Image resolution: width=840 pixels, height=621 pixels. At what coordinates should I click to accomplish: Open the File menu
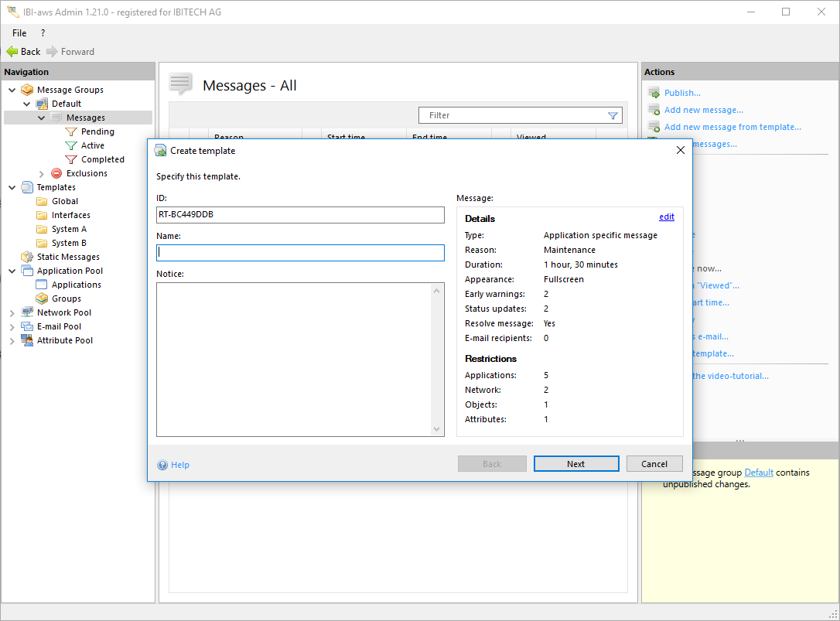click(19, 33)
